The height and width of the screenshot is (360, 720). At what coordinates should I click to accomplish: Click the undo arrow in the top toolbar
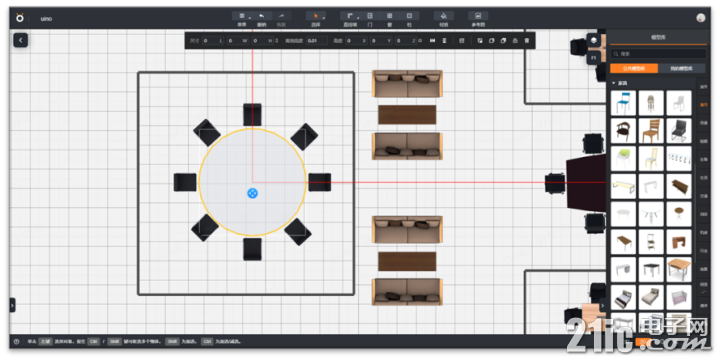(x=262, y=16)
